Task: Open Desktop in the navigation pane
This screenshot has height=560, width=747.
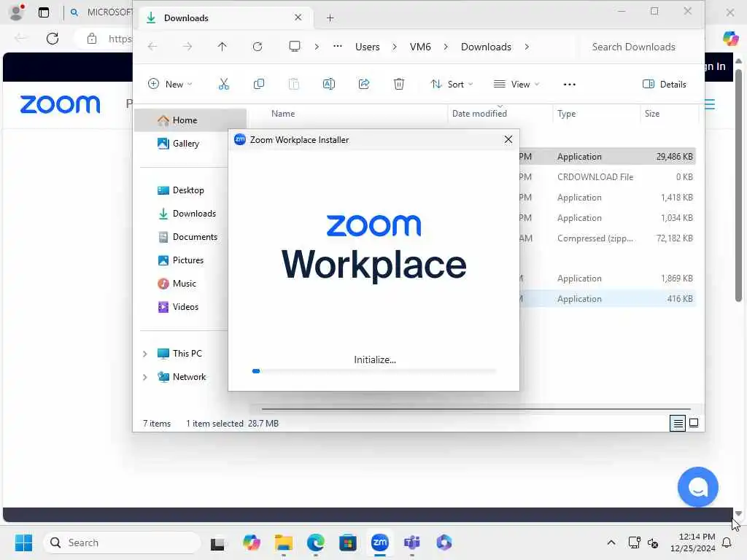Action: click(187, 190)
